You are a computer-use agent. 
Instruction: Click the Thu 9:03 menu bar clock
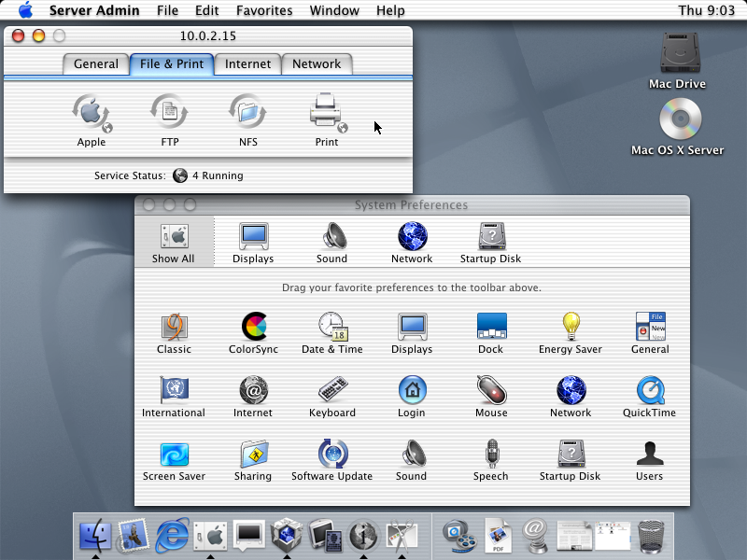coord(707,10)
